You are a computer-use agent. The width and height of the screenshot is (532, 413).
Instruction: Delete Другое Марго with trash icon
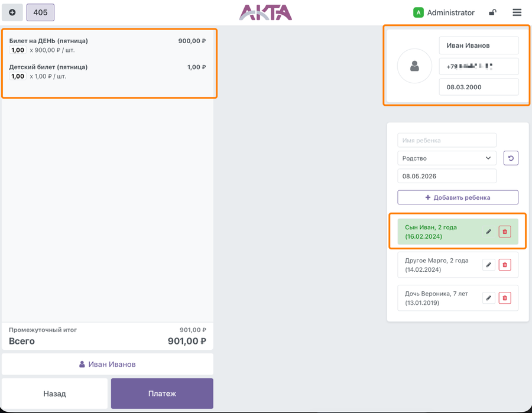[x=505, y=265]
